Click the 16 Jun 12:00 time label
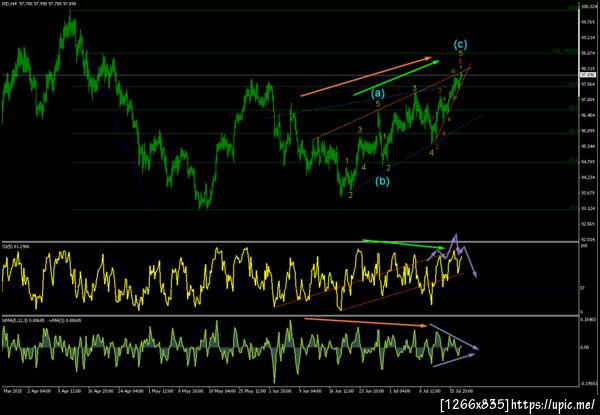 [342, 391]
